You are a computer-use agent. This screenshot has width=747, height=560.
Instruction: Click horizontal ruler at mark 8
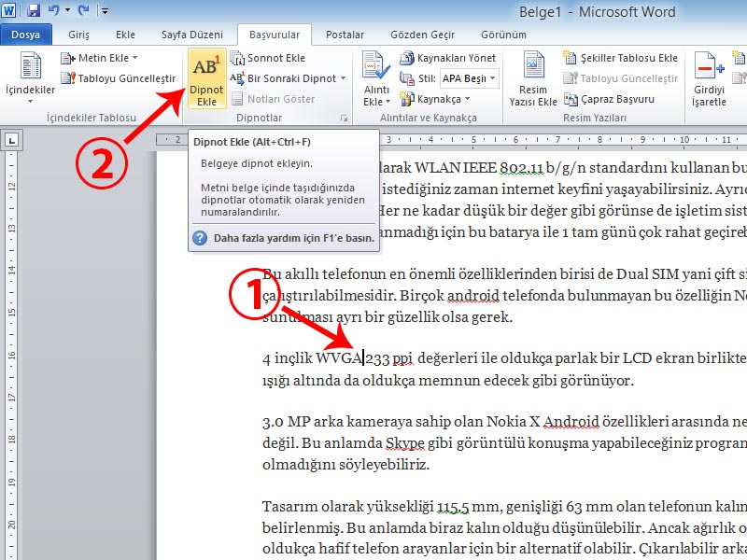pos(599,139)
